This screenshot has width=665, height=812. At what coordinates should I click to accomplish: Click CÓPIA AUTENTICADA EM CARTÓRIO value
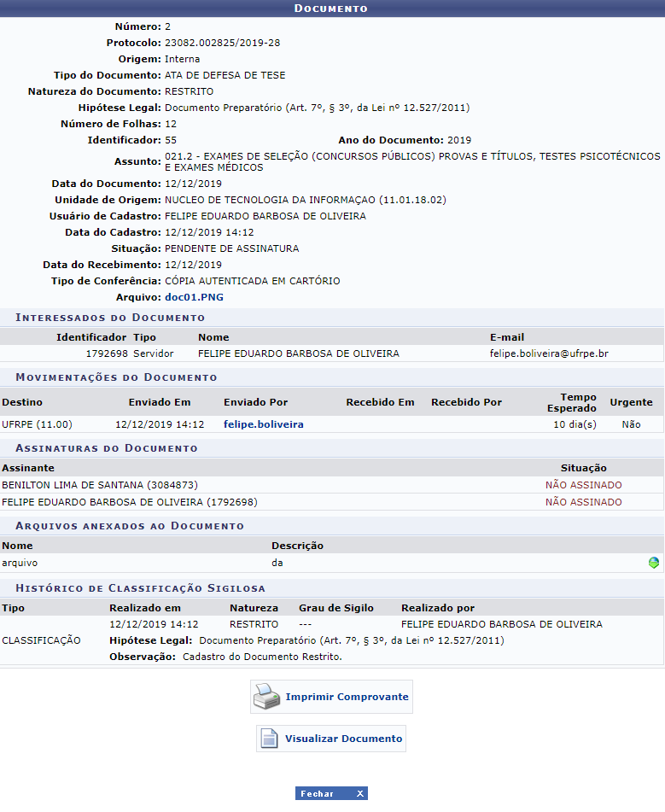[252, 281]
